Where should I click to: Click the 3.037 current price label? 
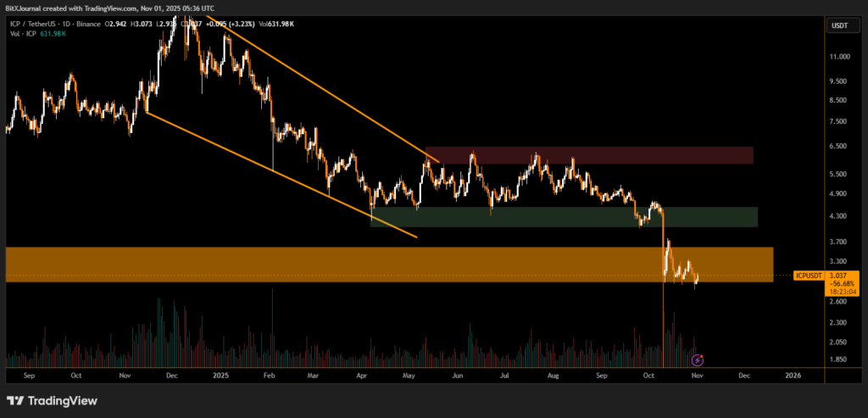pos(838,275)
